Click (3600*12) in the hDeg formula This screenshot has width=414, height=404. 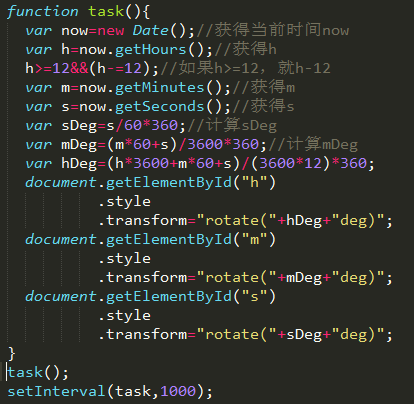tap(291, 164)
